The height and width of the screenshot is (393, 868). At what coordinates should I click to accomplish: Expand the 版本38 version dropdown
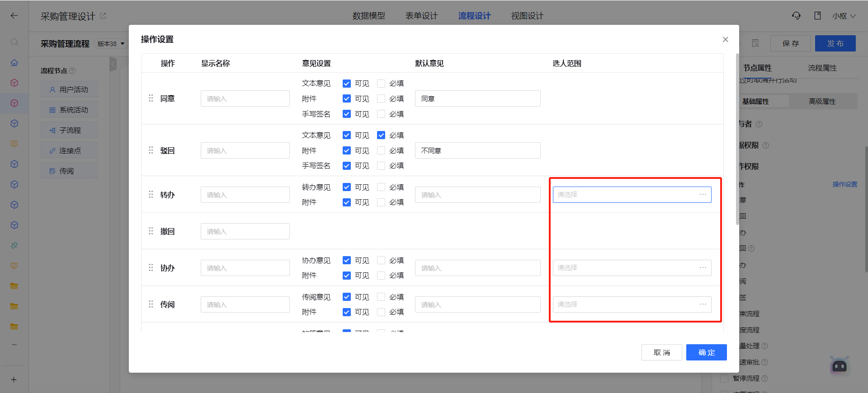tap(111, 44)
